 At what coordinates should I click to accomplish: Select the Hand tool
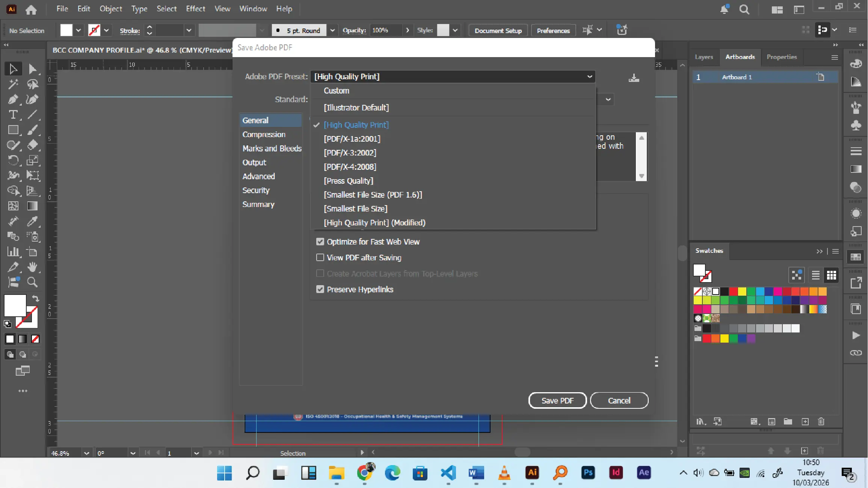click(32, 267)
